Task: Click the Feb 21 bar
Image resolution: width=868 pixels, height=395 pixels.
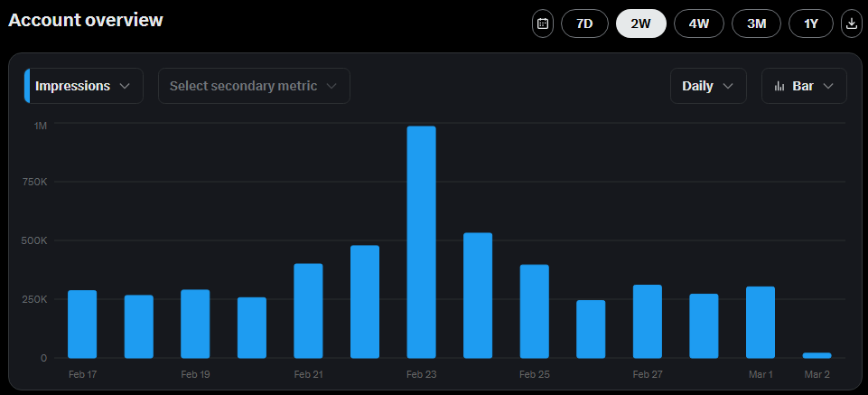Action: coord(308,311)
